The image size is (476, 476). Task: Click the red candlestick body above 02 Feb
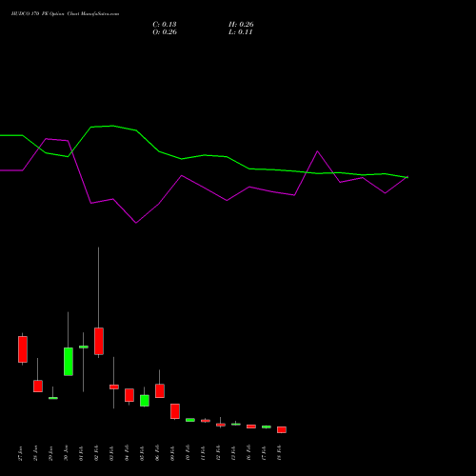pyautogui.click(x=99, y=341)
